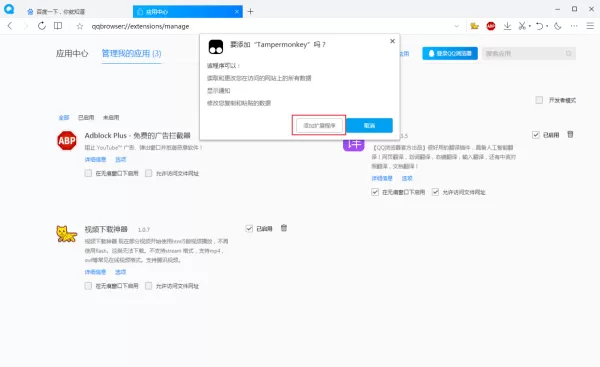Close the active App Center tab
This screenshot has width=600, height=367.
click(237, 11)
